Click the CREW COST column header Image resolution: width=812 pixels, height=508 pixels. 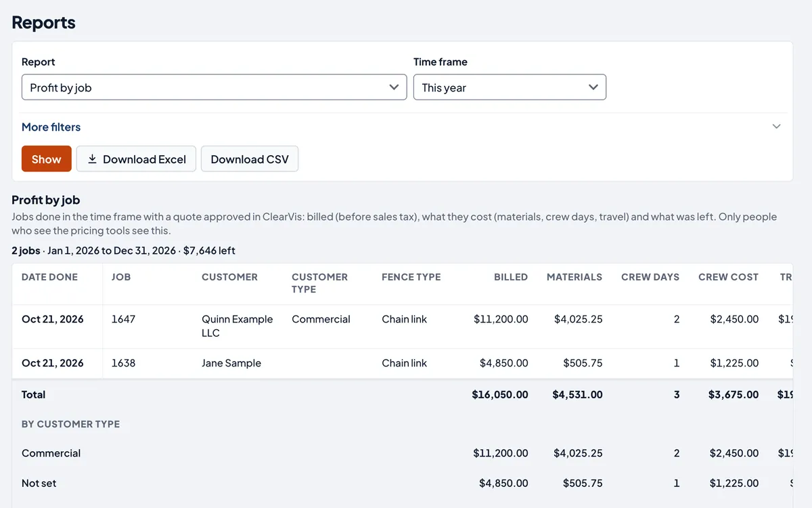728,277
